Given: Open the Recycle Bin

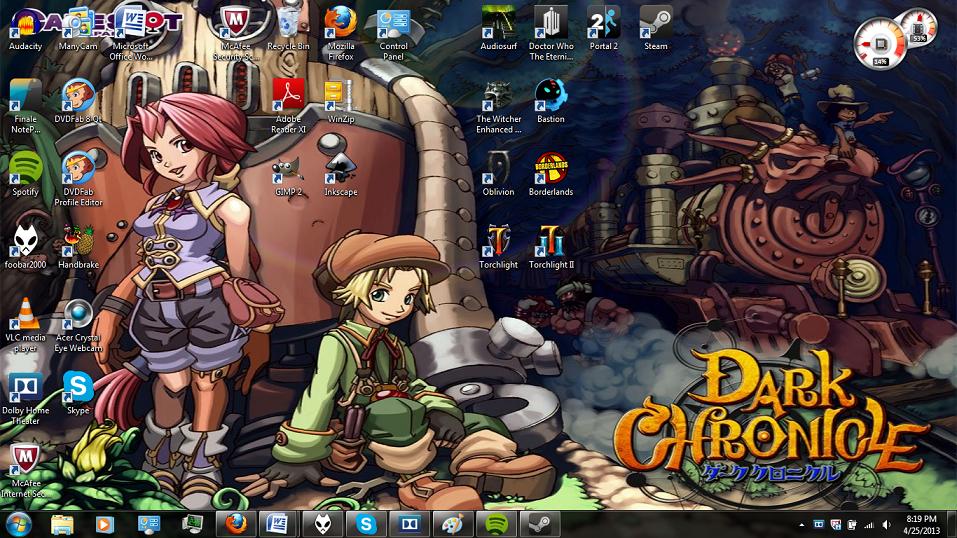Looking at the screenshot, I should point(288,29).
